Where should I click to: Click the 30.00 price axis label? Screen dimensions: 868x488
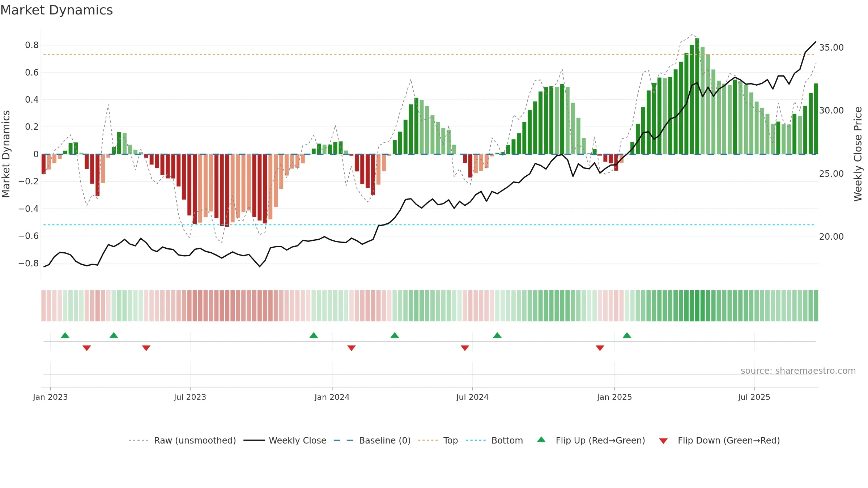click(x=831, y=110)
